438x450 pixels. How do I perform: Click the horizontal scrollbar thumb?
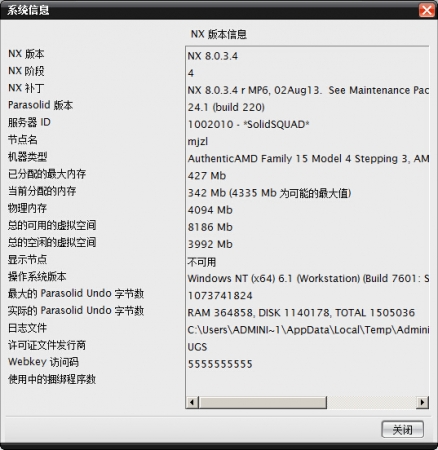pyautogui.click(x=263, y=402)
